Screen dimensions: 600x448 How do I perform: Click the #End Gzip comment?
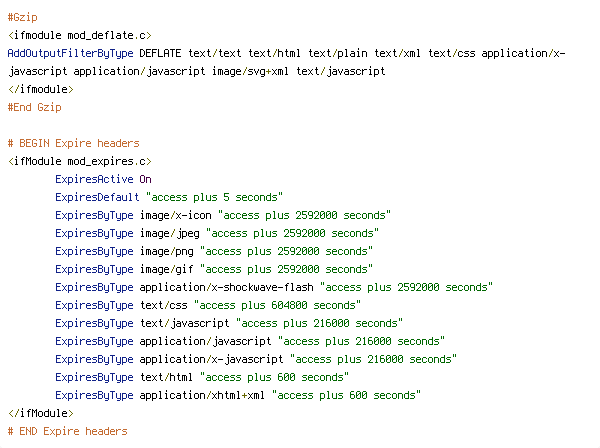34,107
